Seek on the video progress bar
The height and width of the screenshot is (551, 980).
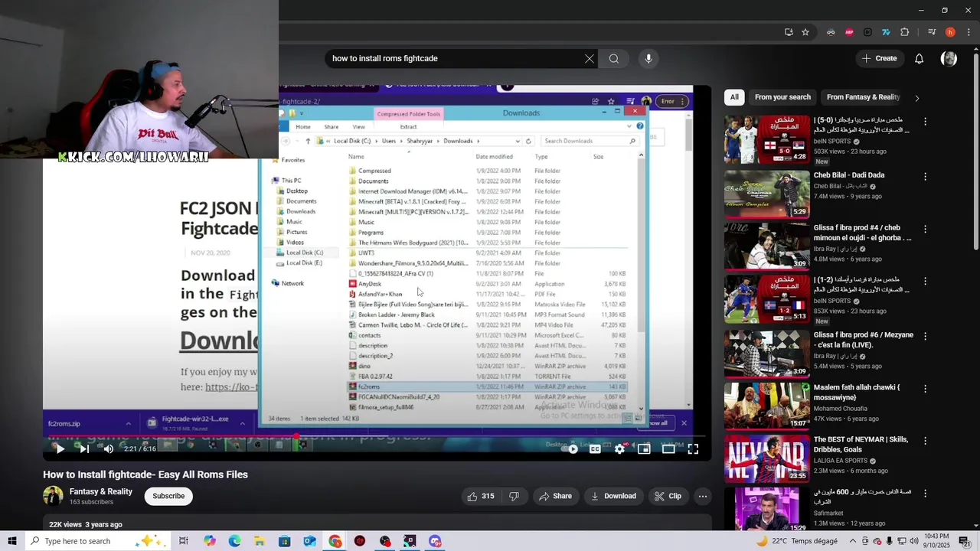375,437
